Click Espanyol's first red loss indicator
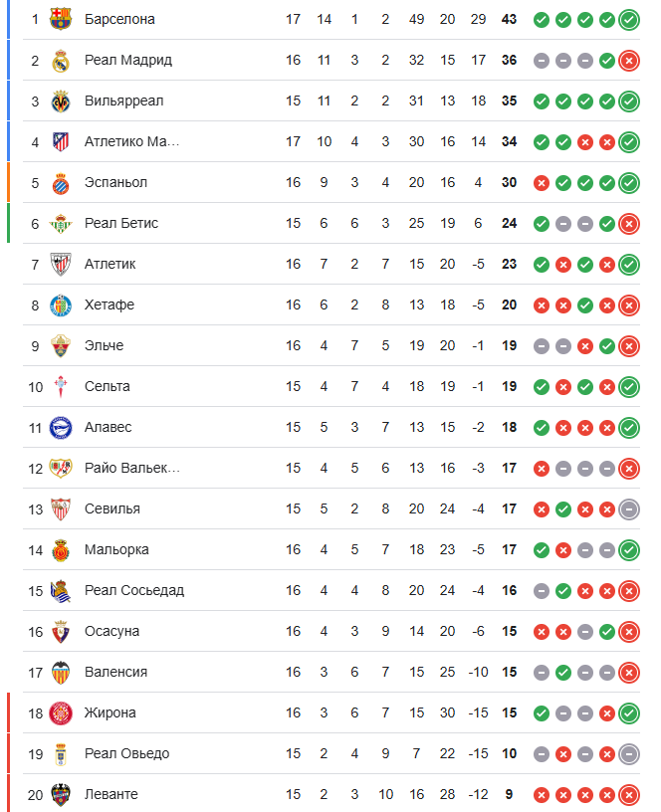 click(542, 183)
